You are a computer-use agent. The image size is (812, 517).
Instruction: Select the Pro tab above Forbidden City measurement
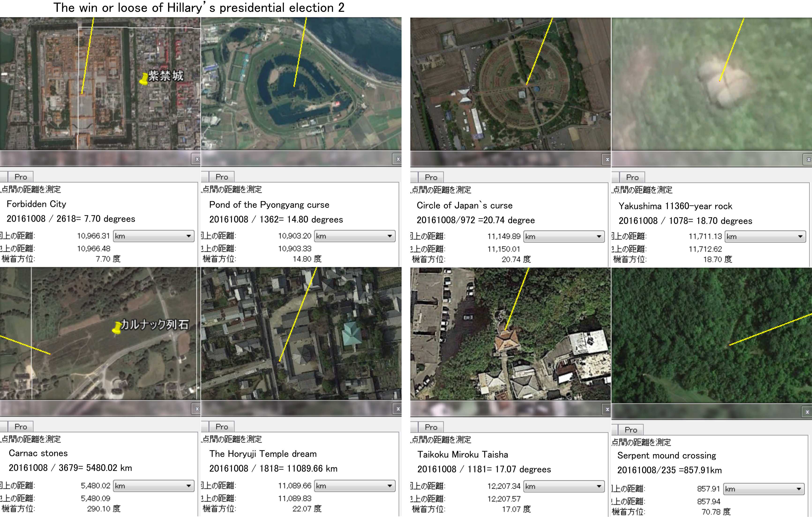[x=21, y=177]
